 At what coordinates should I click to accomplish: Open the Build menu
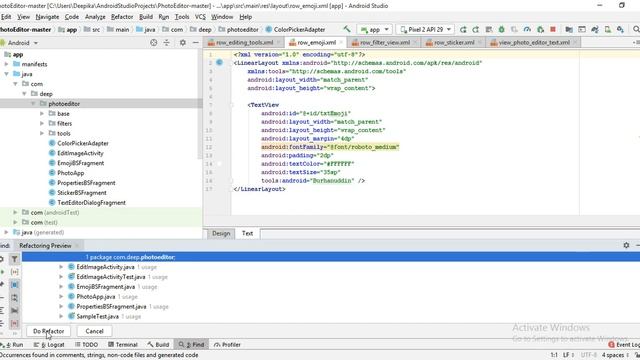click(x=146, y=17)
